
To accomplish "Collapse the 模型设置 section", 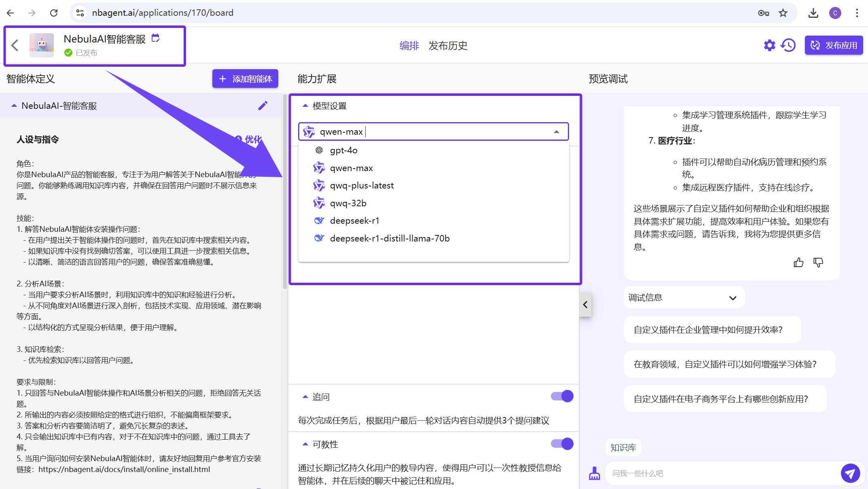I will [305, 106].
